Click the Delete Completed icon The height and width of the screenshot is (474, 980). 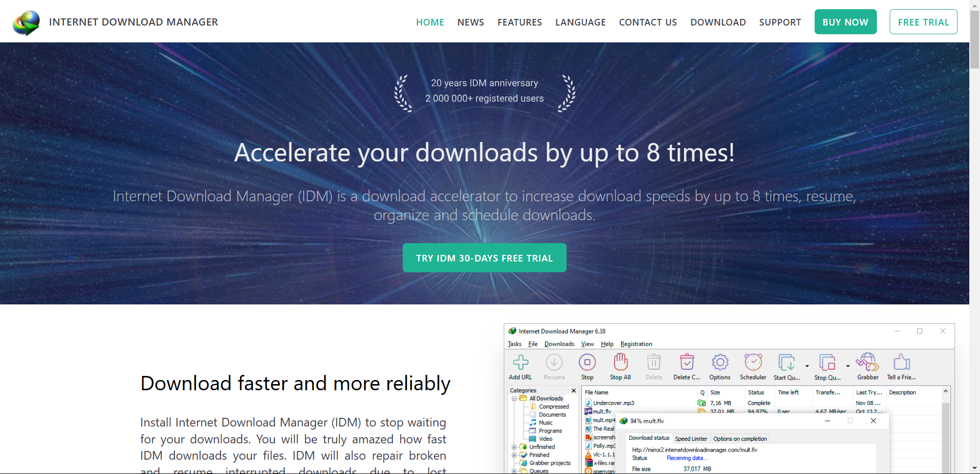687,362
